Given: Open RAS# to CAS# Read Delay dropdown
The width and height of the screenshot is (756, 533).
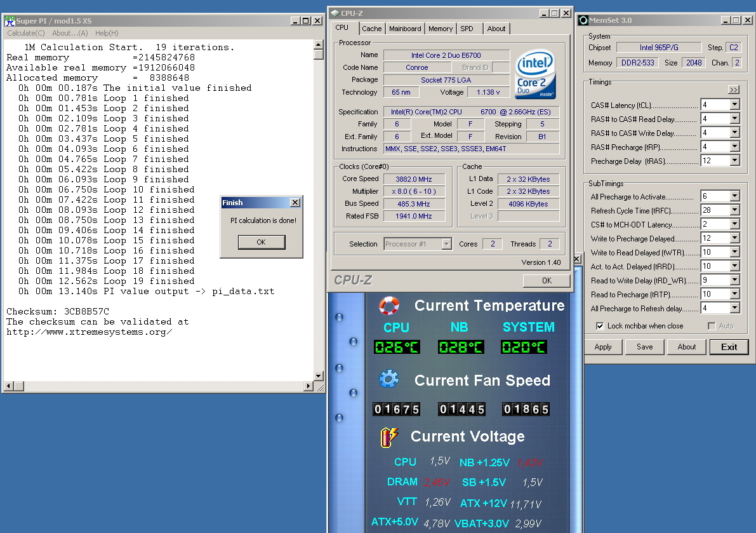Looking at the screenshot, I should coord(734,119).
